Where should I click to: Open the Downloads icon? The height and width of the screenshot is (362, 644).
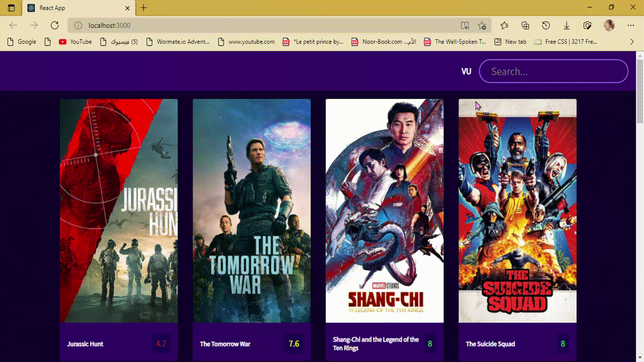[567, 25]
